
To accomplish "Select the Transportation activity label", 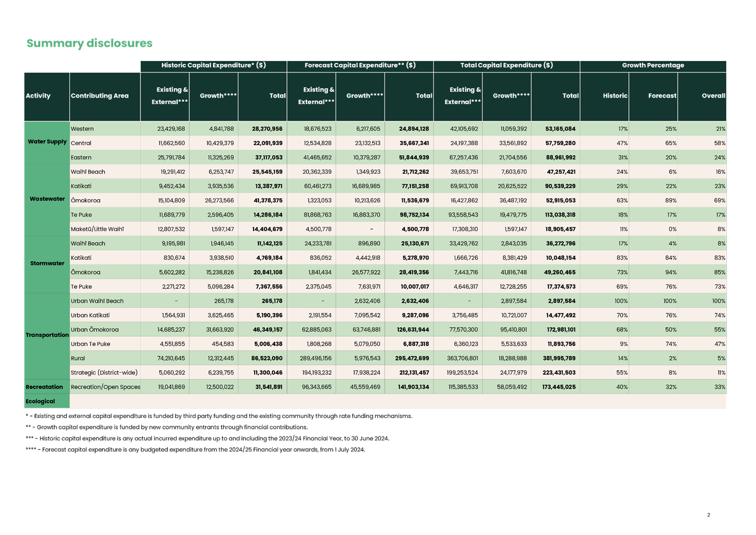I will pos(46,335).
